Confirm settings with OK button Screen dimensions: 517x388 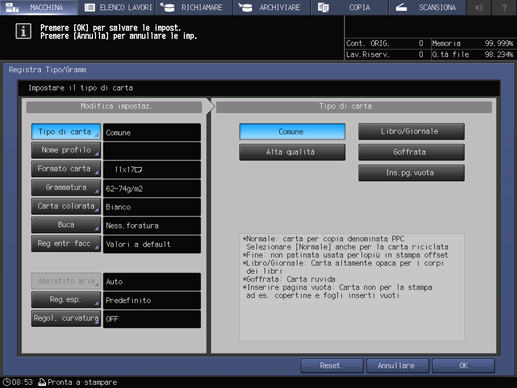point(463,366)
